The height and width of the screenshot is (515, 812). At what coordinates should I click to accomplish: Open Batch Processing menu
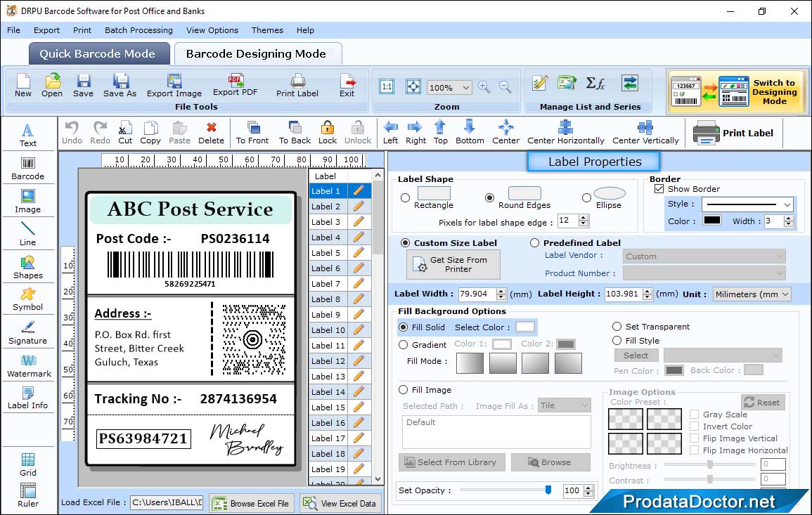[x=138, y=30]
